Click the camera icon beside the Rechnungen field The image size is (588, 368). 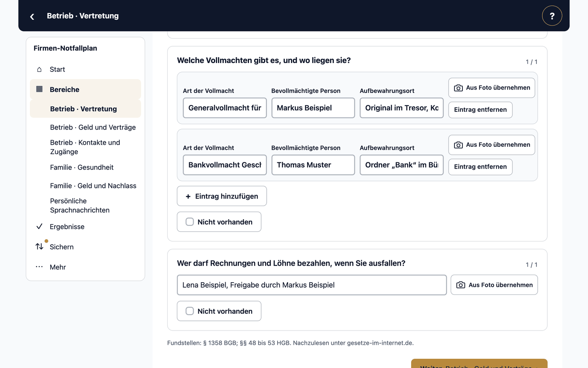[461, 285]
